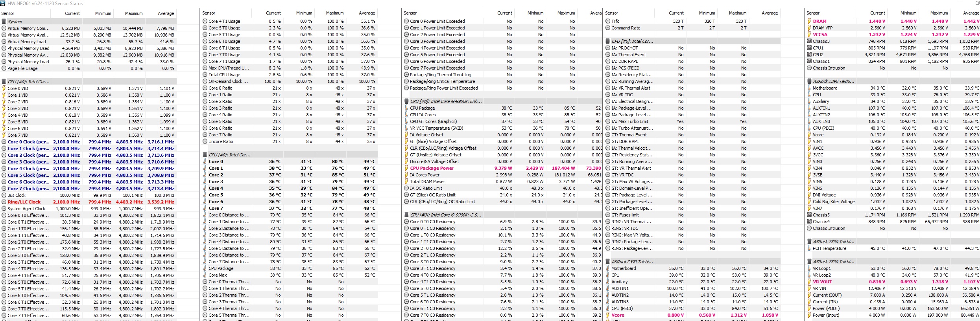This screenshot has height=321, width=980.
Task: Click the icon beside Total CPU Usage
Action: coord(205,75)
